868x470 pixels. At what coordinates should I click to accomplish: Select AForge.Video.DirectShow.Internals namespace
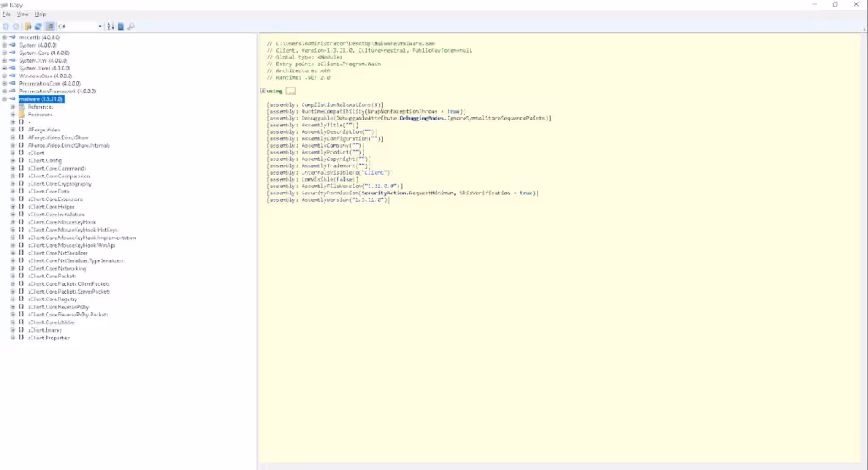(x=70, y=145)
